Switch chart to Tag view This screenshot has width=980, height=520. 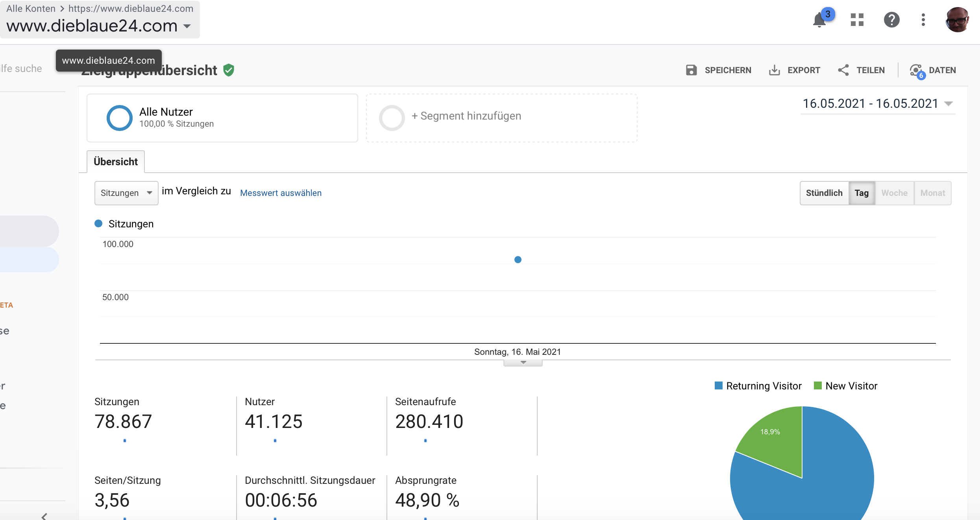pyautogui.click(x=862, y=193)
